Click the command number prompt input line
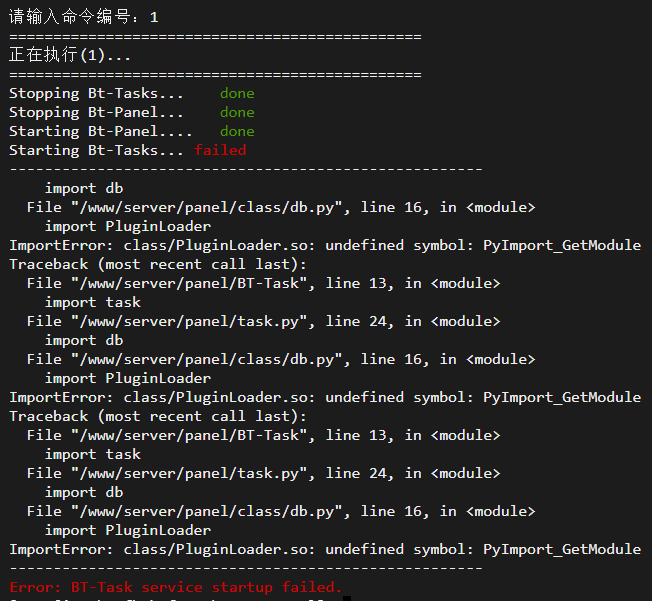Image resolution: width=652 pixels, height=601 pixels. point(84,17)
